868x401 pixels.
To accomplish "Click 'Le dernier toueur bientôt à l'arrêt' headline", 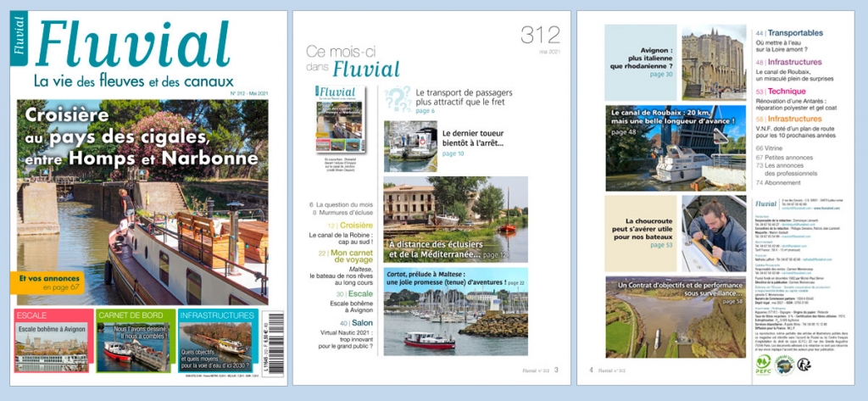I will (x=473, y=138).
